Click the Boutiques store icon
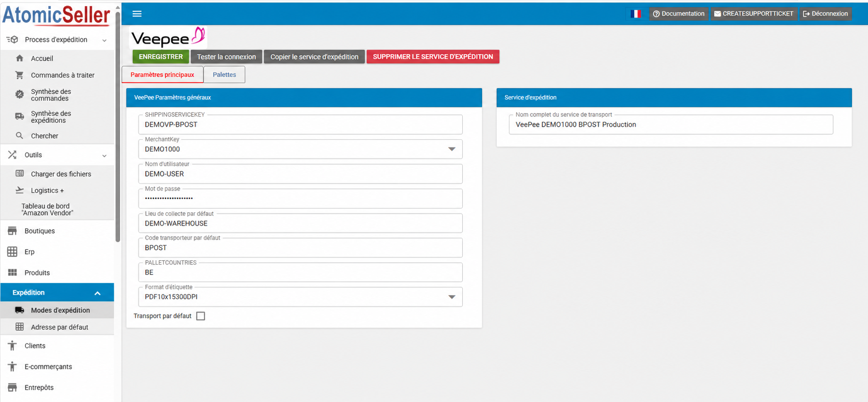Viewport: 868px width, 402px height. tap(12, 231)
